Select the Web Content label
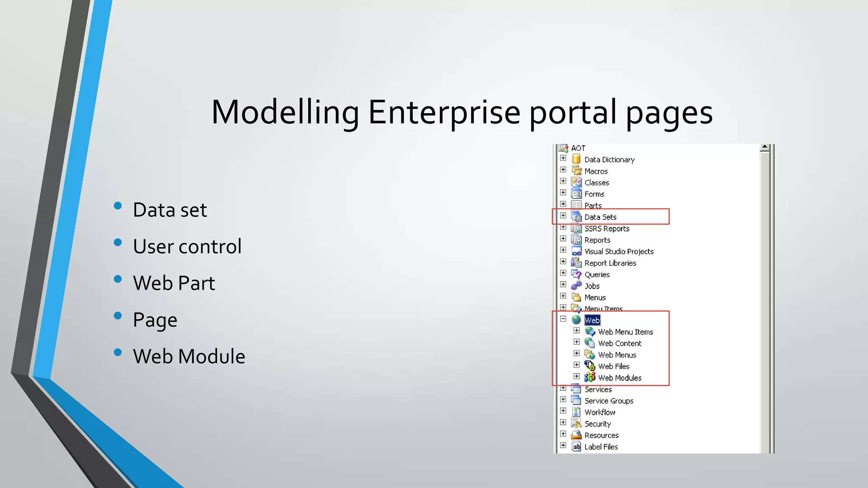 [x=620, y=344]
